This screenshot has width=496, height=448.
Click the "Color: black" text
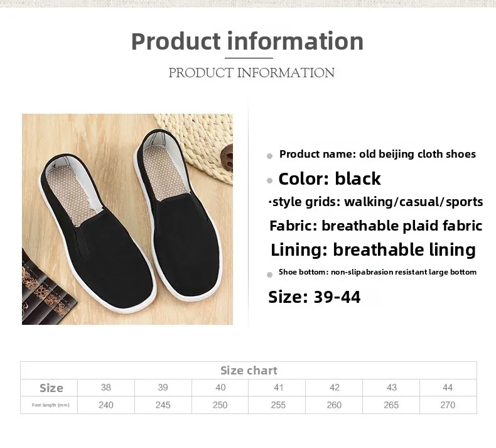pyautogui.click(x=330, y=179)
